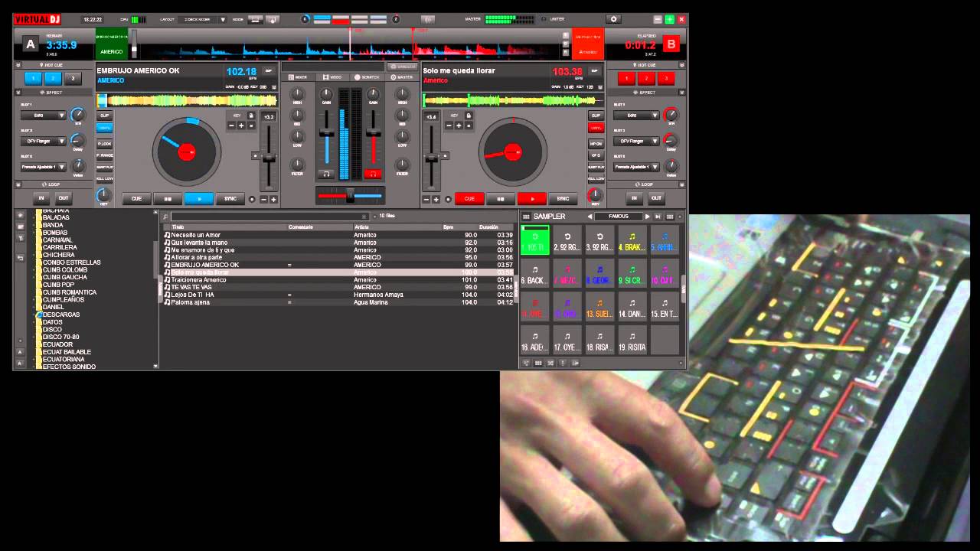Toggle VINYL mode on deck A
Screen dimensions: 980x551
click(x=105, y=128)
